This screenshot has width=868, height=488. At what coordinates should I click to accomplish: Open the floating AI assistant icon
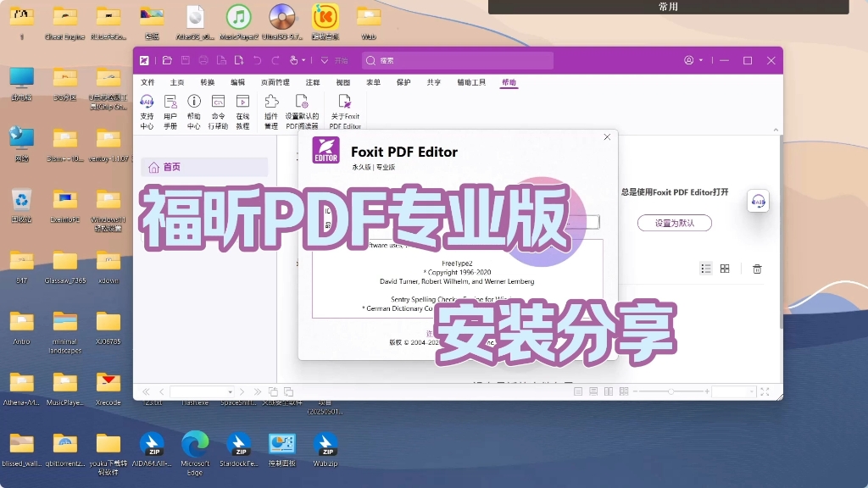[758, 201]
